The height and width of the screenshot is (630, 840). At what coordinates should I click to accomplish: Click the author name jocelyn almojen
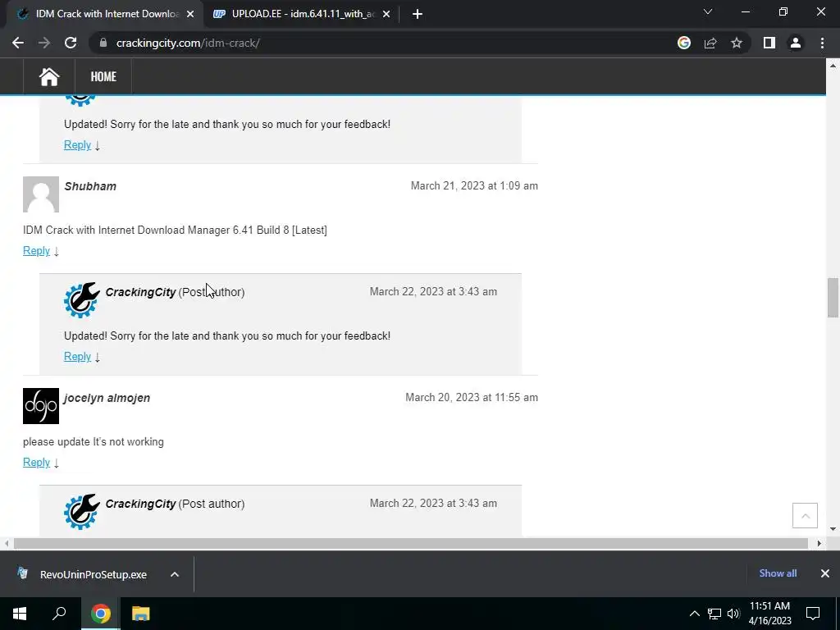point(107,398)
